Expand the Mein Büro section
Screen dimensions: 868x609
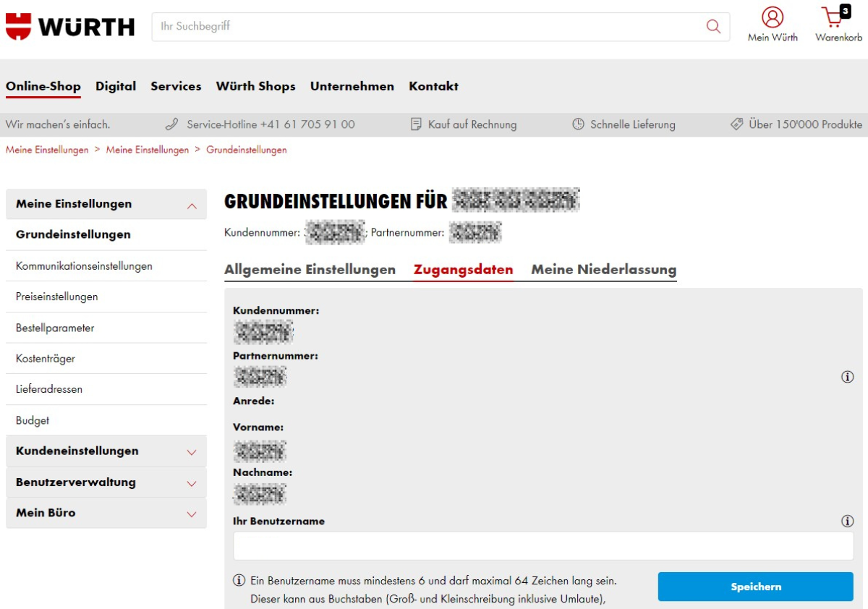(x=106, y=514)
